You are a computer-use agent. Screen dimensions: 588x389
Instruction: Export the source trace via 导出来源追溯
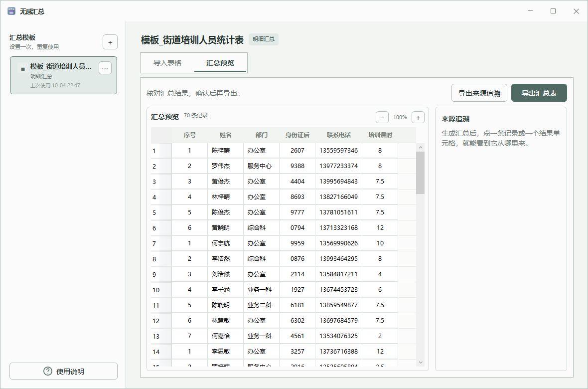click(479, 93)
